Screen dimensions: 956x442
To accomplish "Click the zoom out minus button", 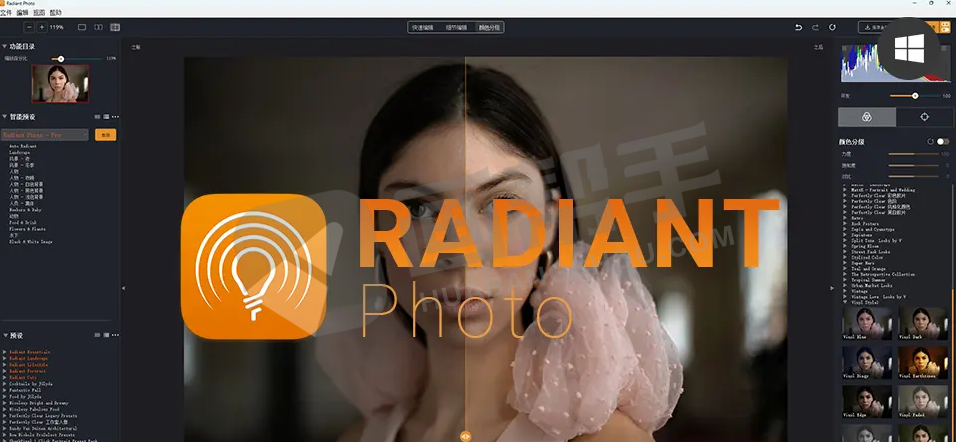I will click(x=30, y=27).
